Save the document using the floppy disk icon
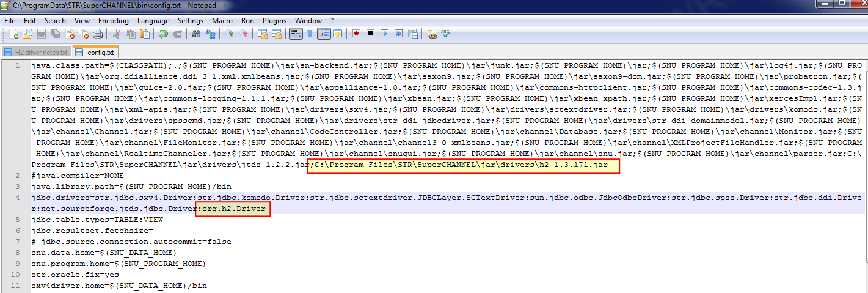This screenshot has height=293, width=868. click(x=42, y=34)
